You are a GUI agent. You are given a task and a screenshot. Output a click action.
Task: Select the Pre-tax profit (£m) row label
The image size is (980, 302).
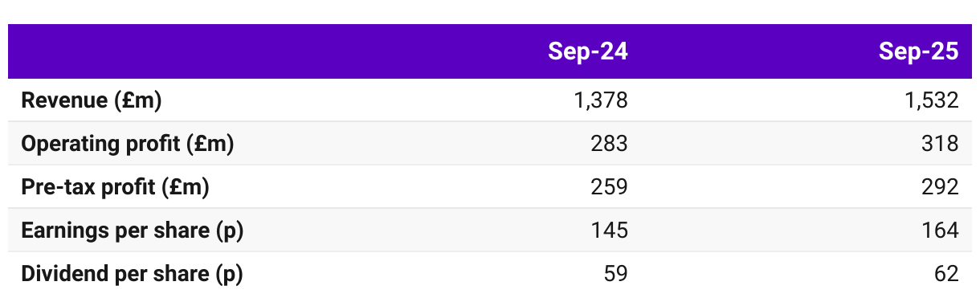[115, 187]
